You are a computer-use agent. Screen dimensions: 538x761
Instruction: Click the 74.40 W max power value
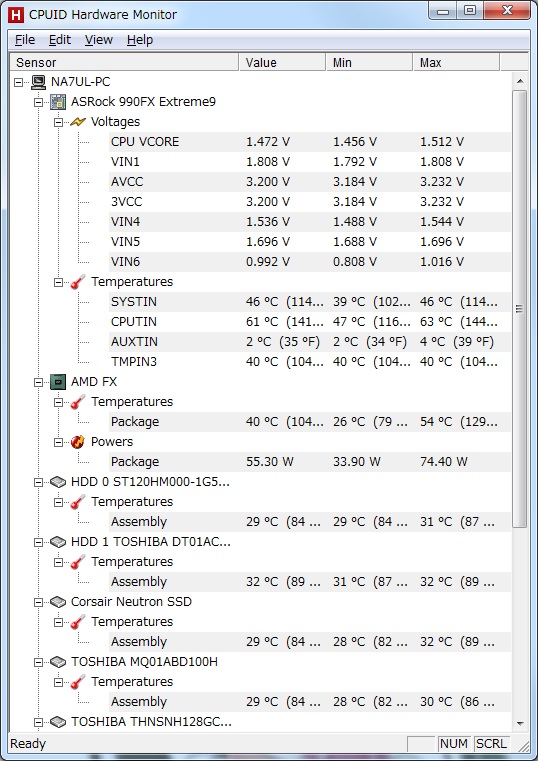pyautogui.click(x=443, y=462)
